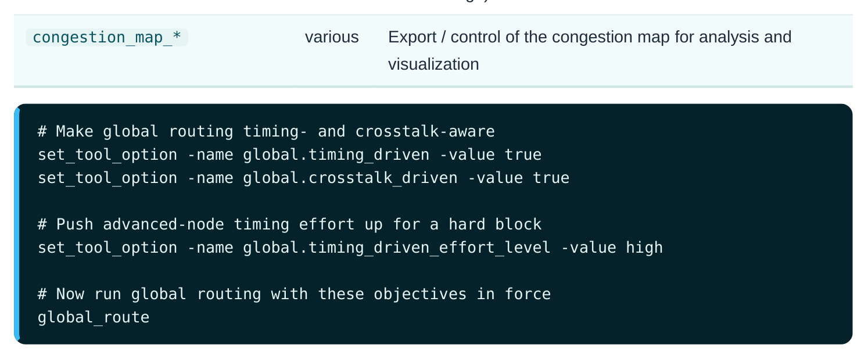Click the global.timing_driven option token
This screenshot has height=359, width=868.
[x=336, y=155]
